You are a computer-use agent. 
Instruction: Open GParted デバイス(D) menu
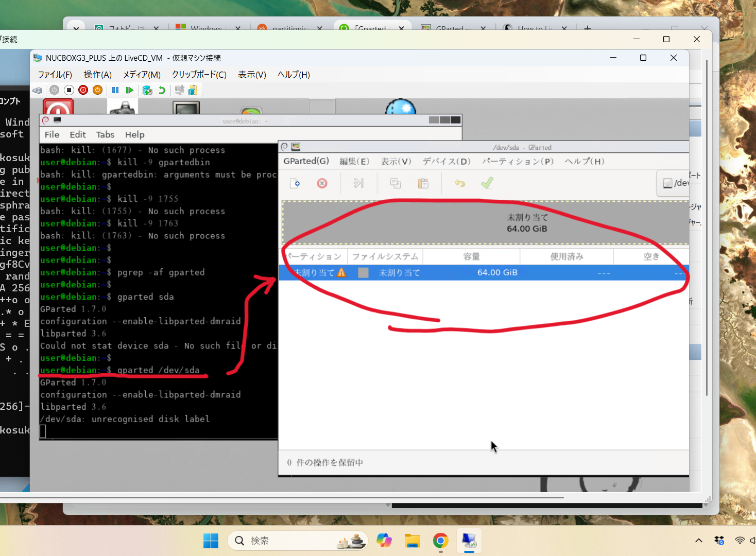pyautogui.click(x=446, y=161)
